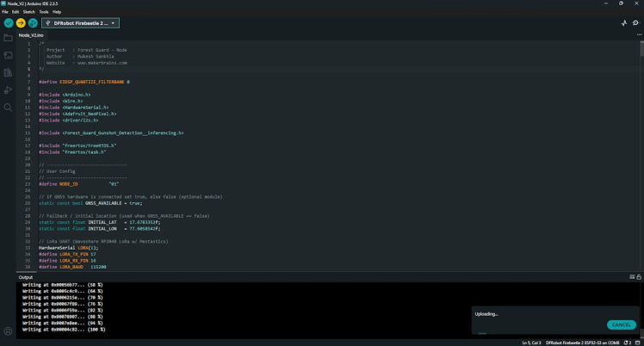Toggle the bottom panel from the status bar
The image size is (644, 346).
pos(638,343)
